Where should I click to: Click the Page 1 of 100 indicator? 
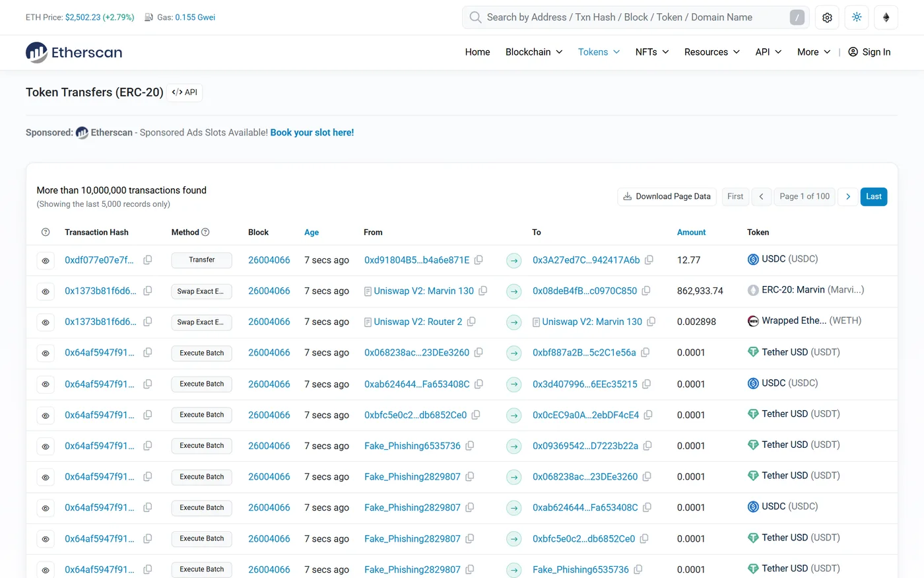tap(805, 197)
